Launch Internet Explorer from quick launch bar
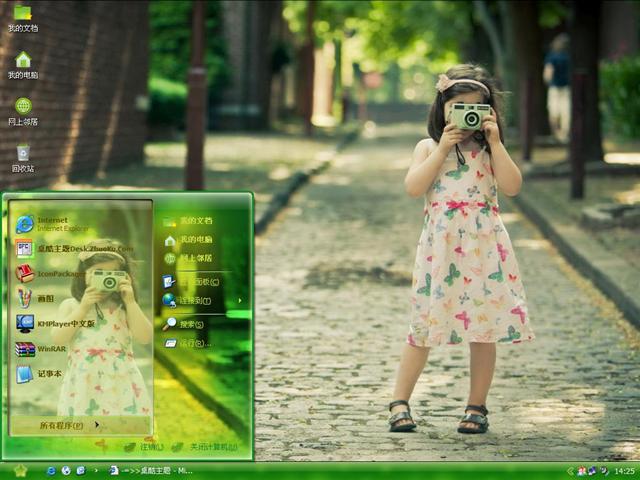Screen dimensions: 640x480 [x=51, y=471]
